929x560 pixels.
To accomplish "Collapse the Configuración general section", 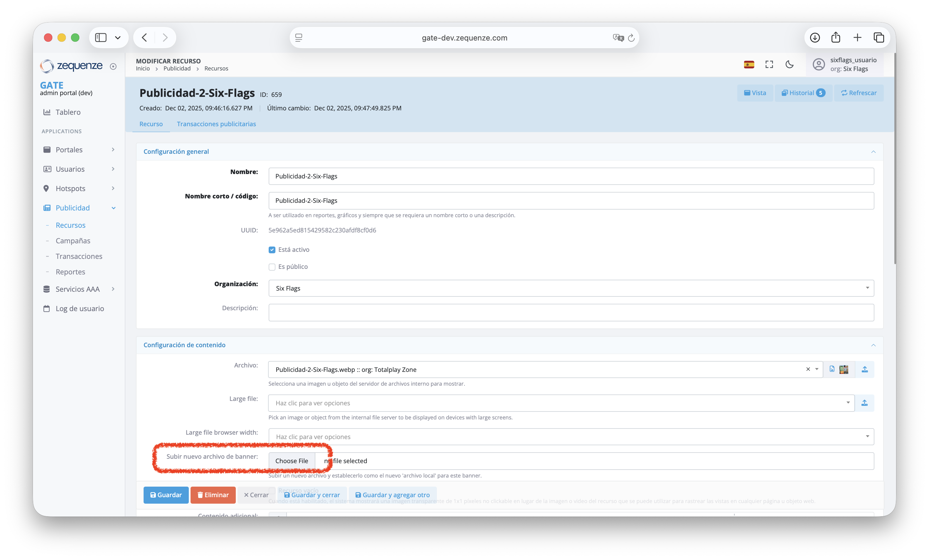I will pos(873,151).
